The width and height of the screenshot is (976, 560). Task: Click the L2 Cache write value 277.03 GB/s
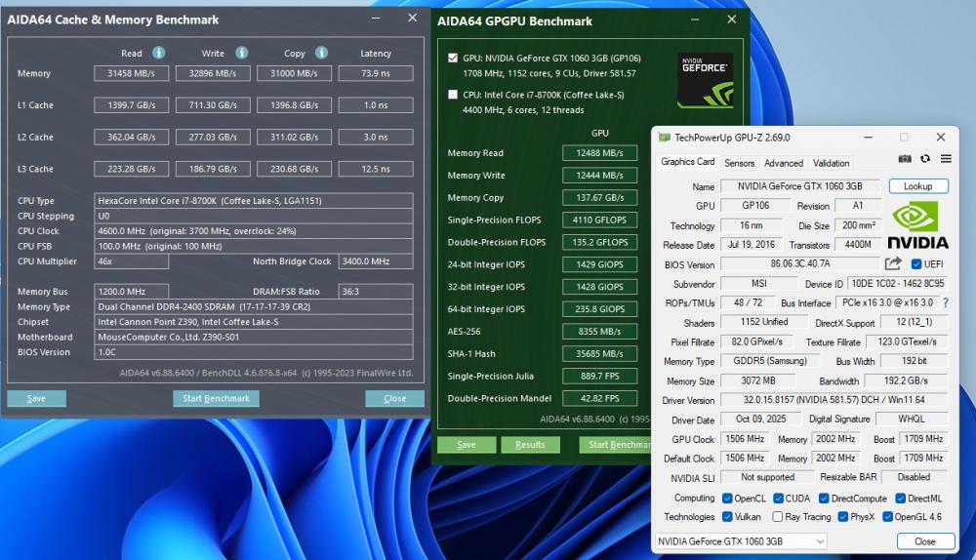(x=213, y=137)
